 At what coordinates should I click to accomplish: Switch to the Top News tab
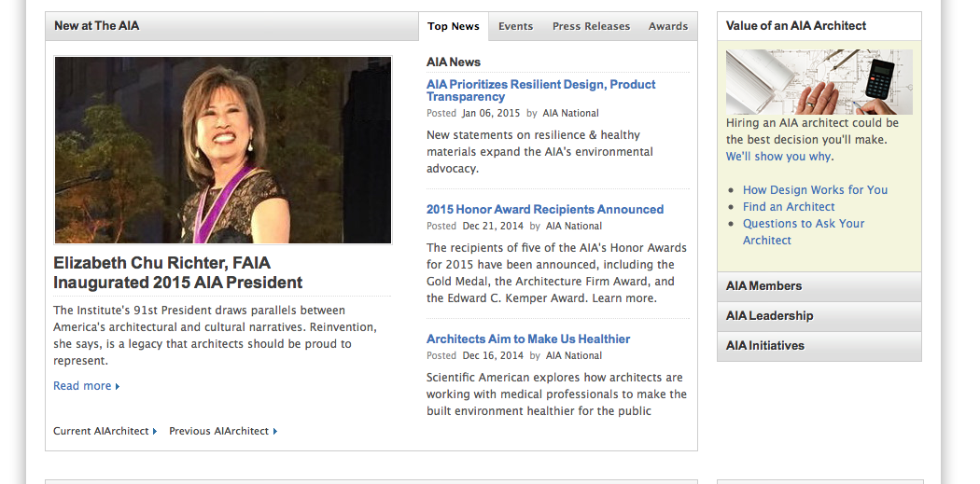click(453, 26)
